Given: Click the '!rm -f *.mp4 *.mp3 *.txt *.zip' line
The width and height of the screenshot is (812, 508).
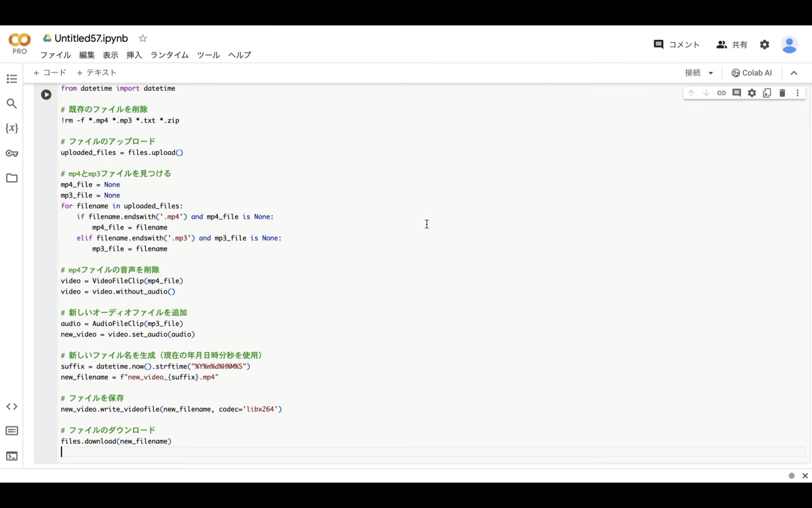Looking at the screenshot, I should click(x=120, y=121).
